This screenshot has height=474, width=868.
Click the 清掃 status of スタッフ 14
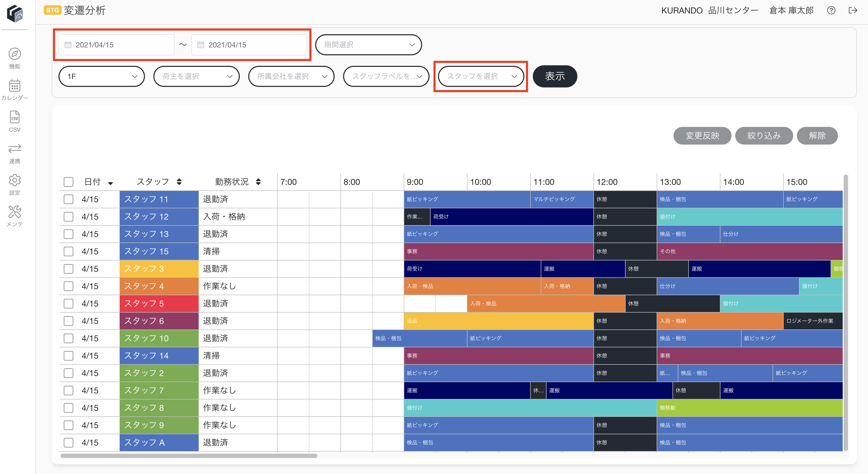click(x=211, y=355)
